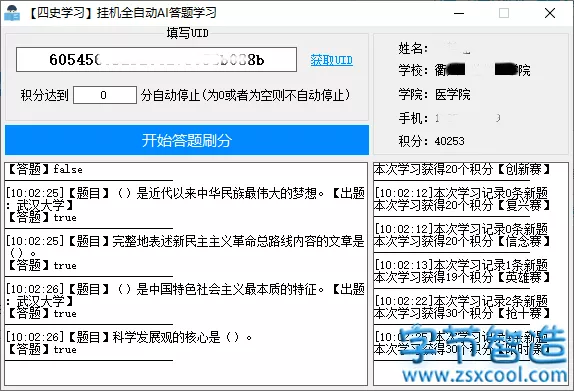Click the 手机 label

coord(413,118)
